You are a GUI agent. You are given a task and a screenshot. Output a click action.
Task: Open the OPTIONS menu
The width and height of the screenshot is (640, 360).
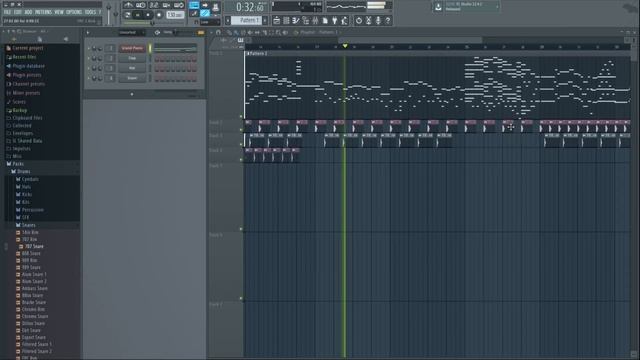click(74, 12)
